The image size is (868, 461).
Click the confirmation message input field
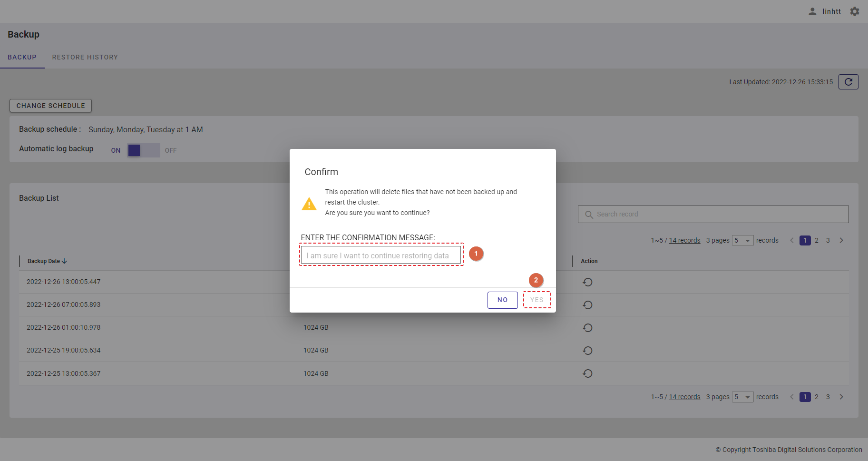pyautogui.click(x=381, y=255)
